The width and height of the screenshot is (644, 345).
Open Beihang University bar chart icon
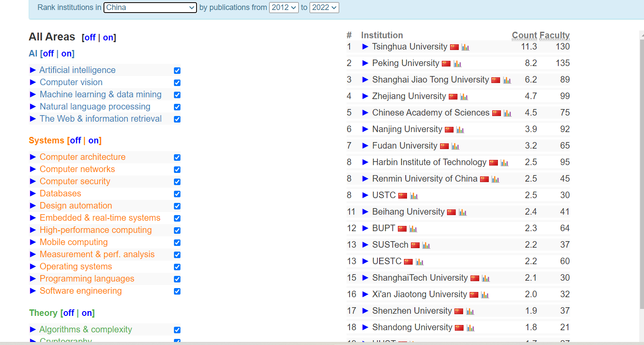pyautogui.click(x=463, y=212)
